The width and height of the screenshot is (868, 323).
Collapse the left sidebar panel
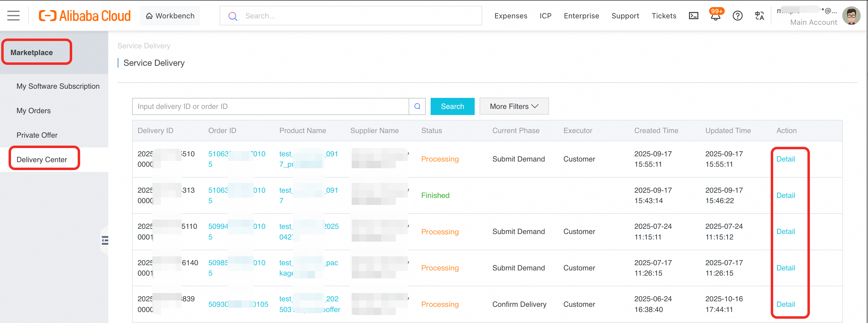click(x=105, y=240)
